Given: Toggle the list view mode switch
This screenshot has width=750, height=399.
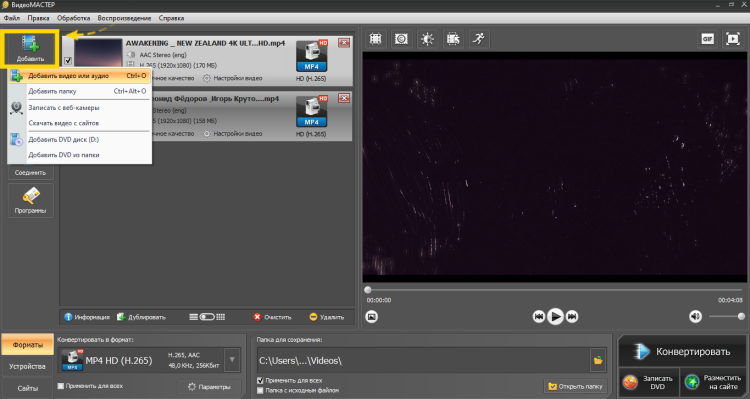Looking at the screenshot, I should (x=207, y=317).
